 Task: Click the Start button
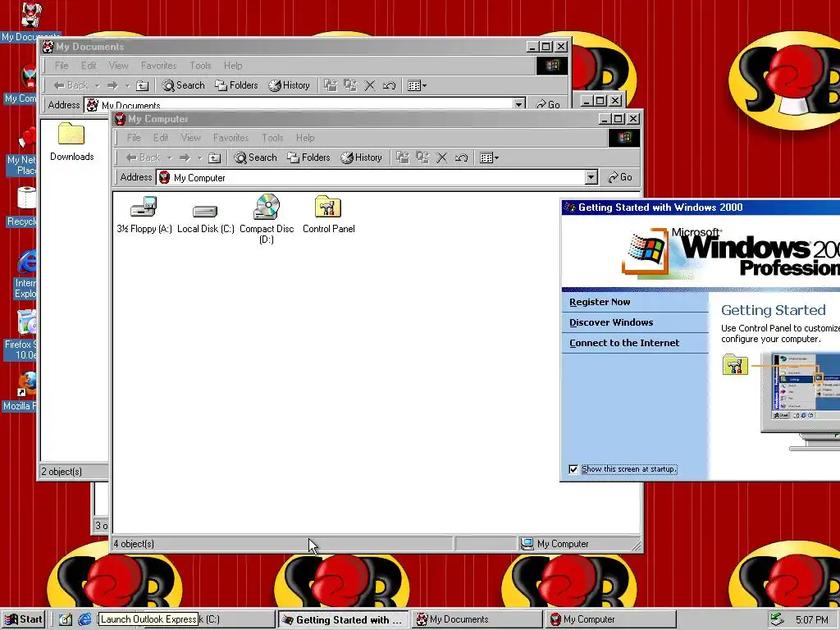(x=24, y=619)
